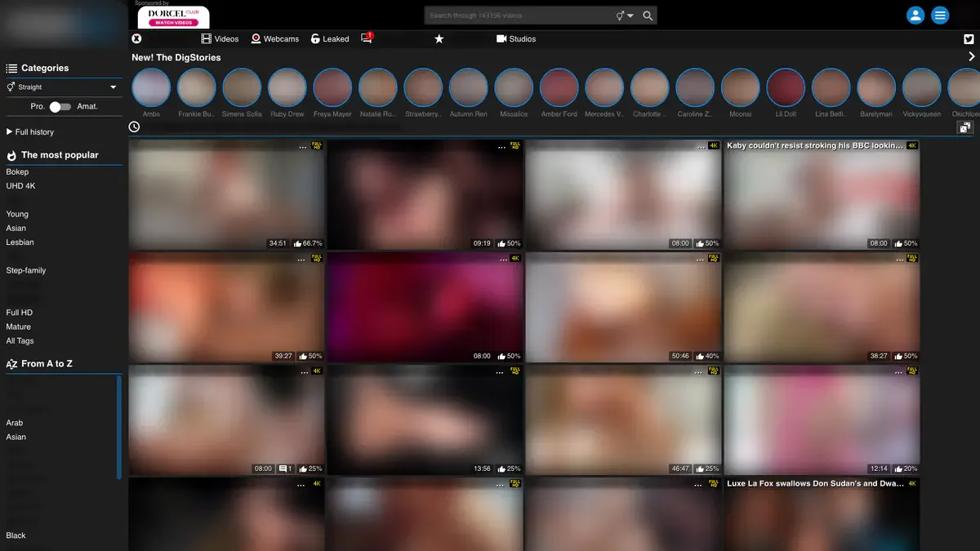Open options dots on the 38:27 video
The height and width of the screenshot is (551, 980).
tap(899, 260)
